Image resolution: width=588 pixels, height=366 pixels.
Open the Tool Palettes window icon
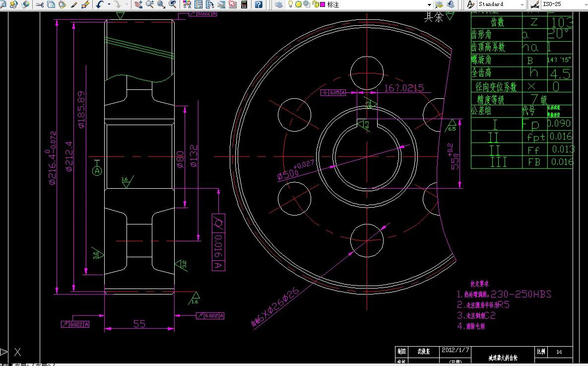coord(210,4)
